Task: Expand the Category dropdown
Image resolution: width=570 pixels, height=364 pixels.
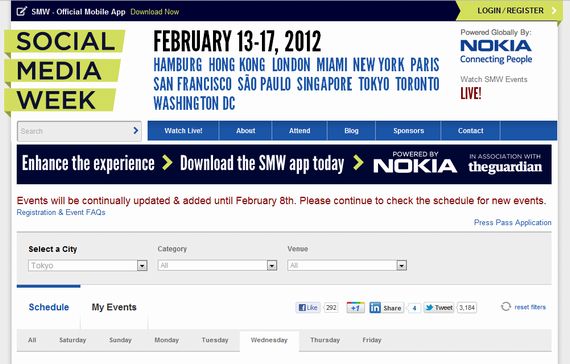Action: click(x=217, y=265)
